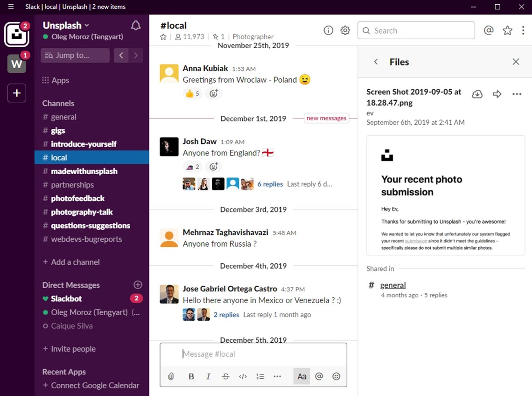
Task: Open the 2 replies thread
Action: click(226, 315)
